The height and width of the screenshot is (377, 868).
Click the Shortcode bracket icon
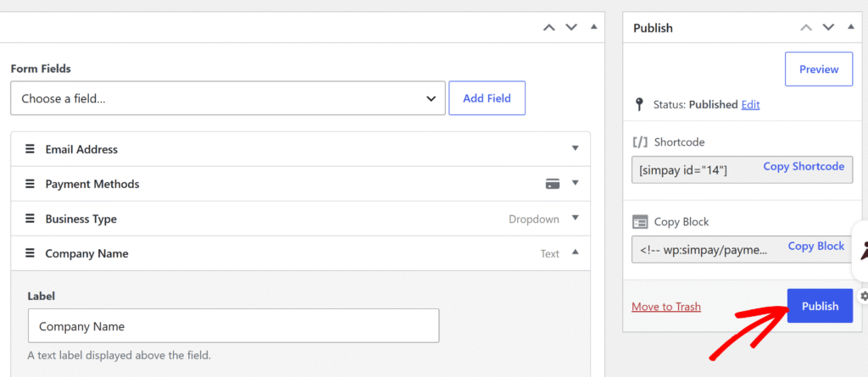click(640, 141)
